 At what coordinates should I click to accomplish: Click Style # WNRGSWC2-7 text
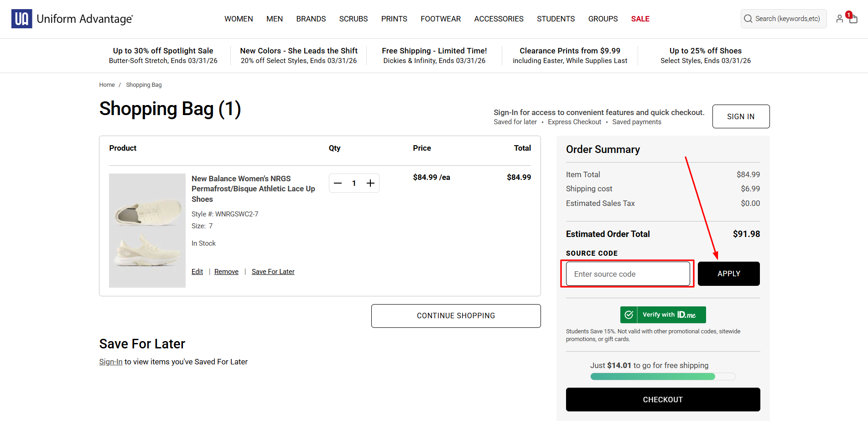225,214
